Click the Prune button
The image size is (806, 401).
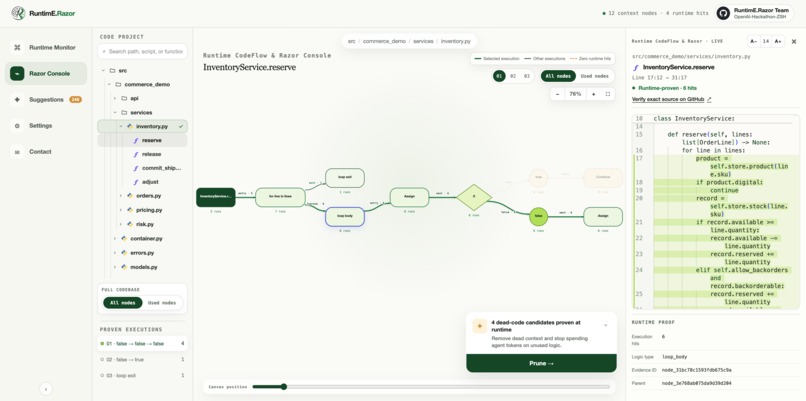click(541, 363)
